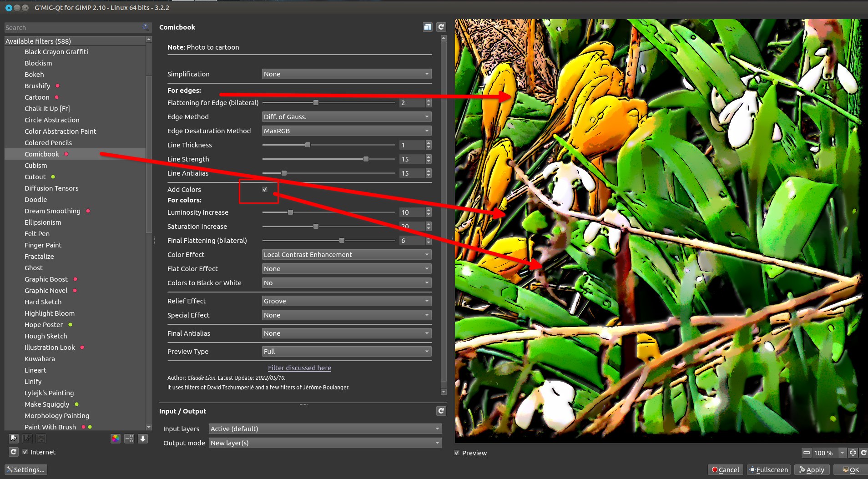
Task: Uncheck the Add Colors checkbox
Action: [x=265, y=190]
